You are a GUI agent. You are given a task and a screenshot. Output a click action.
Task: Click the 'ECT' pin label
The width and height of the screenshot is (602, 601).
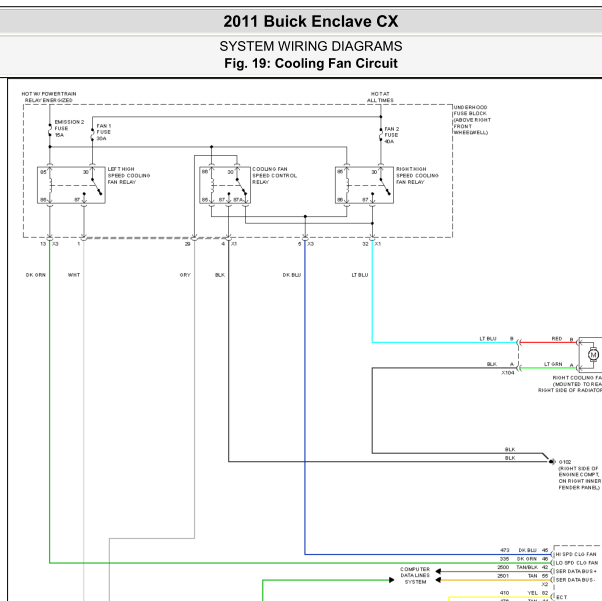pyautogui.click(x=561, y=597)
